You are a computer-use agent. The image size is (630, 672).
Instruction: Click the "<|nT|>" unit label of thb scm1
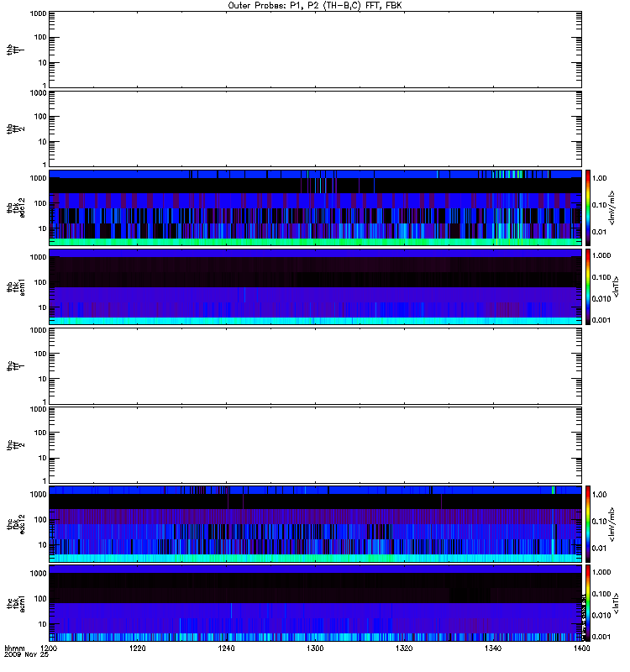(x=617, y=286)
